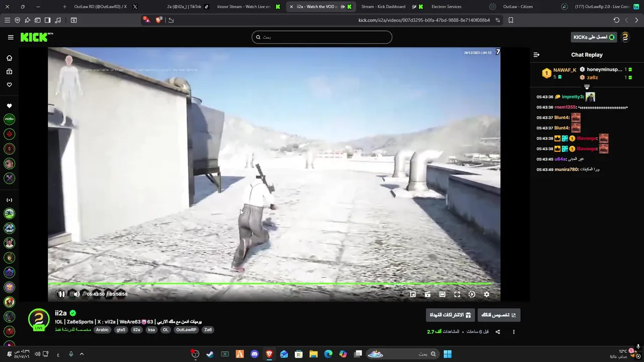
Task: Open honeyminusp leaderboard user
Action: click(604, 69)
